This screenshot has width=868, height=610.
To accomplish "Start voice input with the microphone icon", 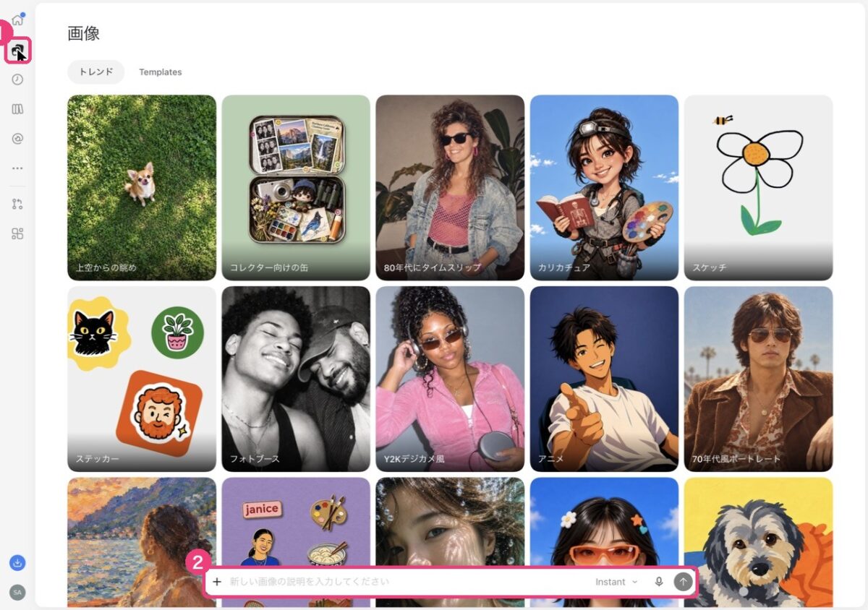I will click(x=659, y=582).
